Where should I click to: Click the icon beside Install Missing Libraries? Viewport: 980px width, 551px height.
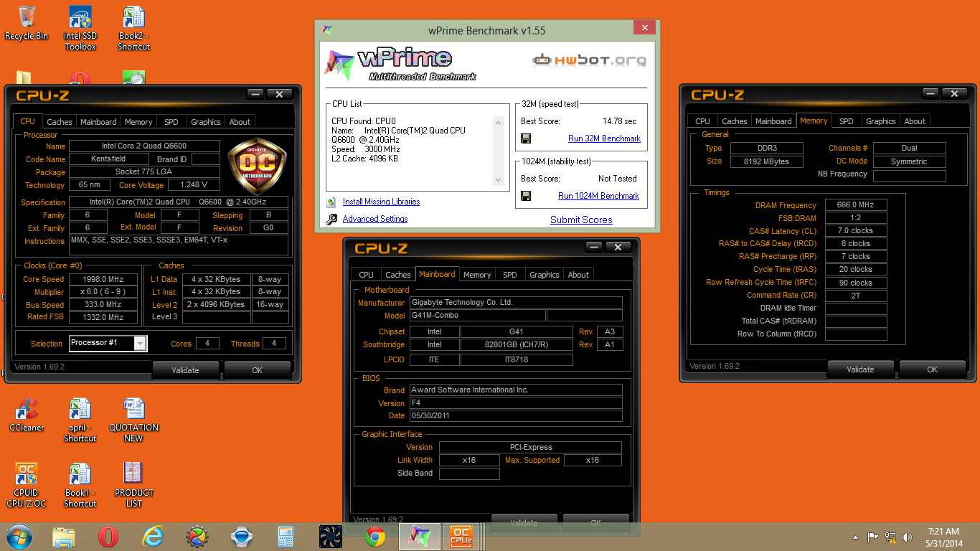click(x=331, y=202)
